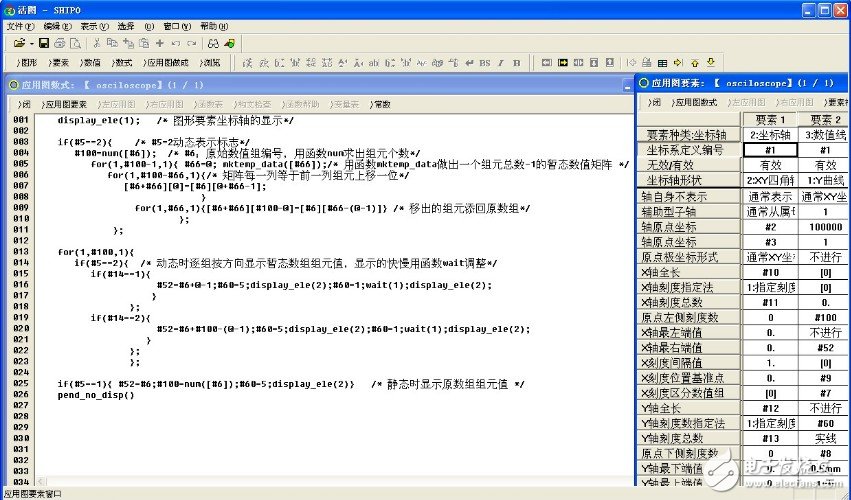Screen dimensions: 851x500
Task: Click the X轴最右端值 #52 cell in 要素 2
Action: [824, 348]
